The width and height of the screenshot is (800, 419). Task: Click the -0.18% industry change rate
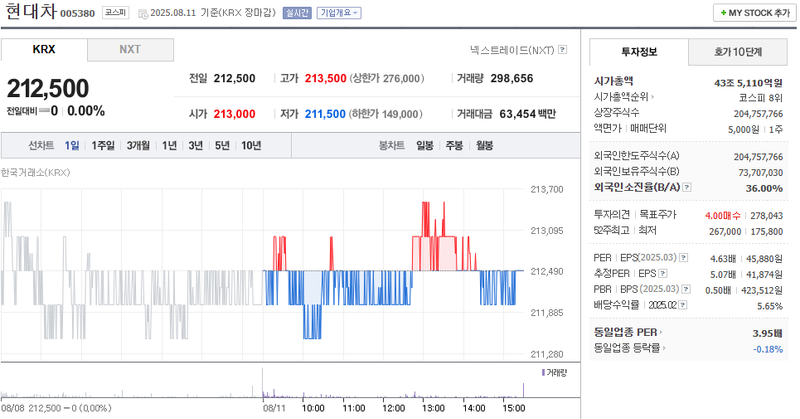768,349
